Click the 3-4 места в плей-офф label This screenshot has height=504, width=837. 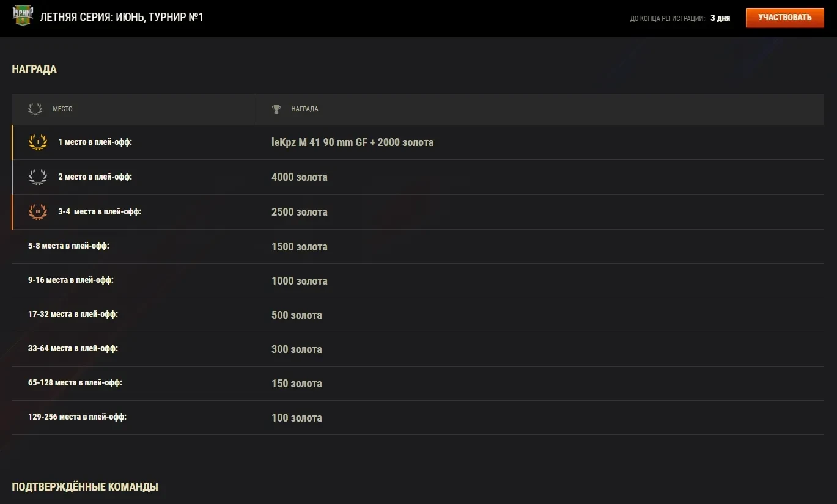pyautogui.click(x=100, y=211)
